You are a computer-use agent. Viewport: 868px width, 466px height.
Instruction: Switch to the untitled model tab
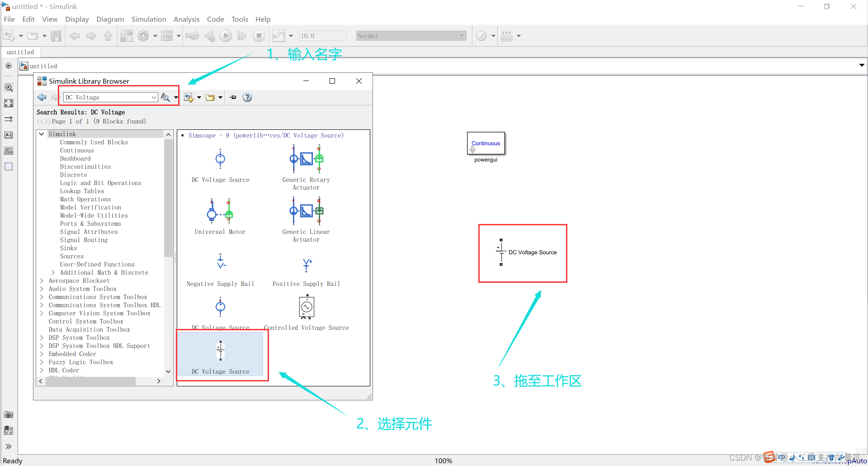[20, 52]
